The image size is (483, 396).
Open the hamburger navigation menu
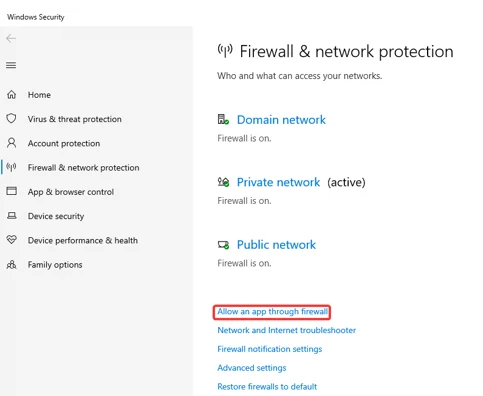point(11,65)
